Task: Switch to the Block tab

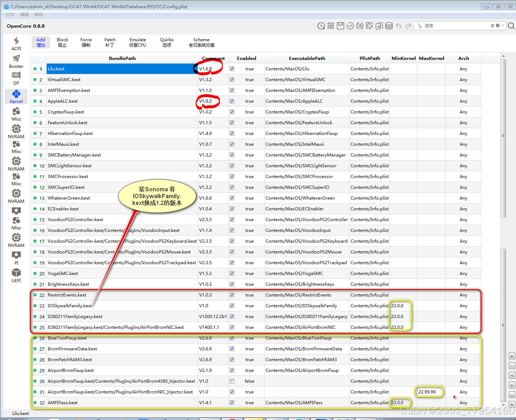Action: click(x=62, y=42)
